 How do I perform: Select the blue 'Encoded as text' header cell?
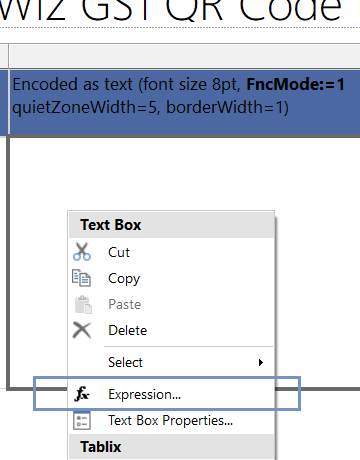point(185,102)
